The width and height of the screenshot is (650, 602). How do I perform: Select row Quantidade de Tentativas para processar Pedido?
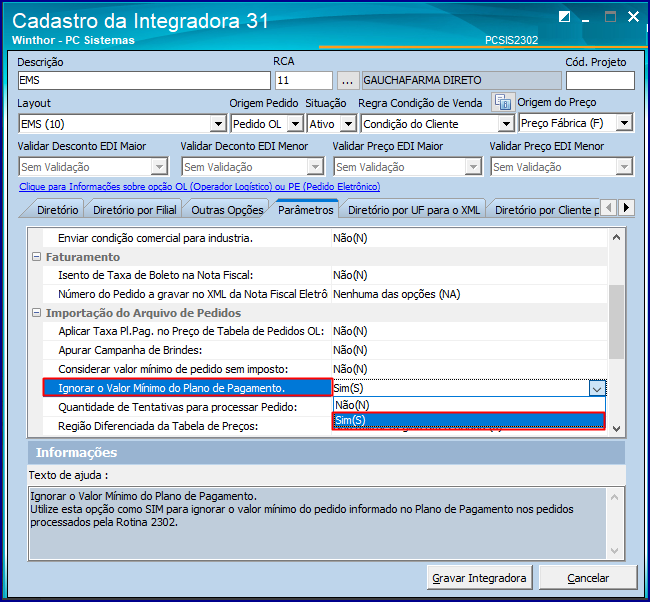click(x=188, y=407)
